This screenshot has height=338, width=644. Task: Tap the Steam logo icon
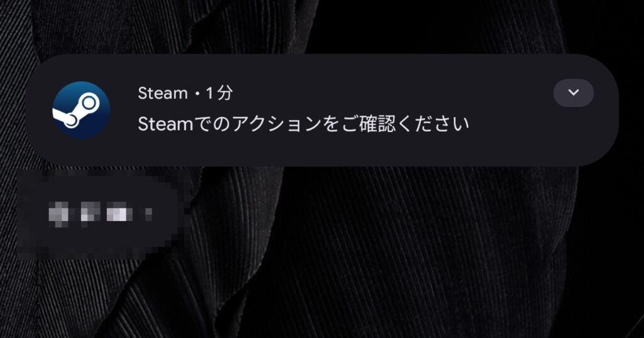tap(81, 110)
